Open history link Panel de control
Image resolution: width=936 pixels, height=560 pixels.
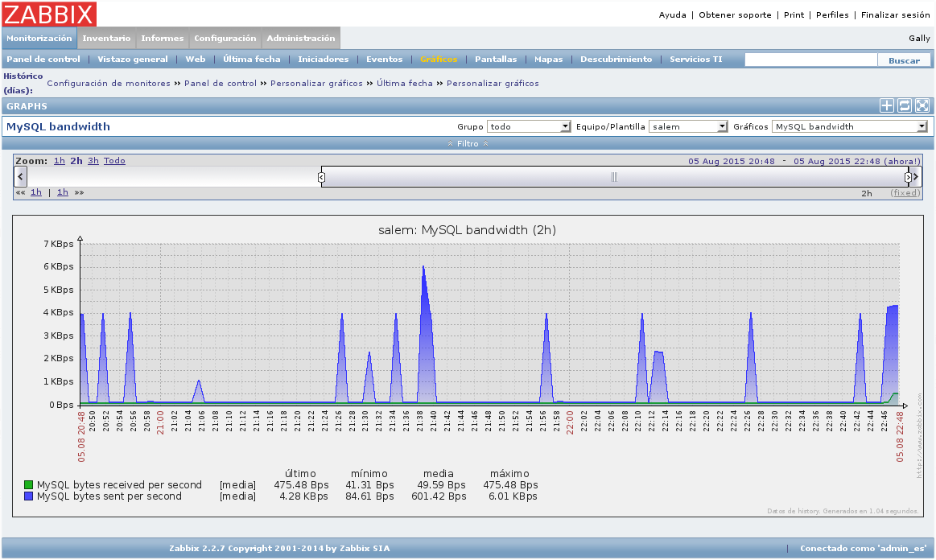point(221,83)
